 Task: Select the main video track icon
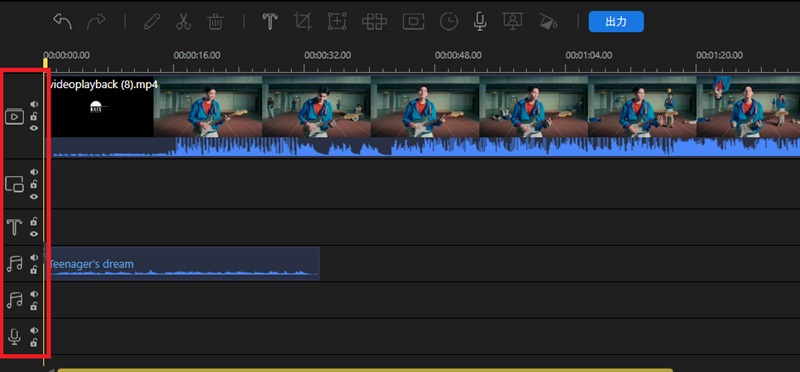point(14,117)
